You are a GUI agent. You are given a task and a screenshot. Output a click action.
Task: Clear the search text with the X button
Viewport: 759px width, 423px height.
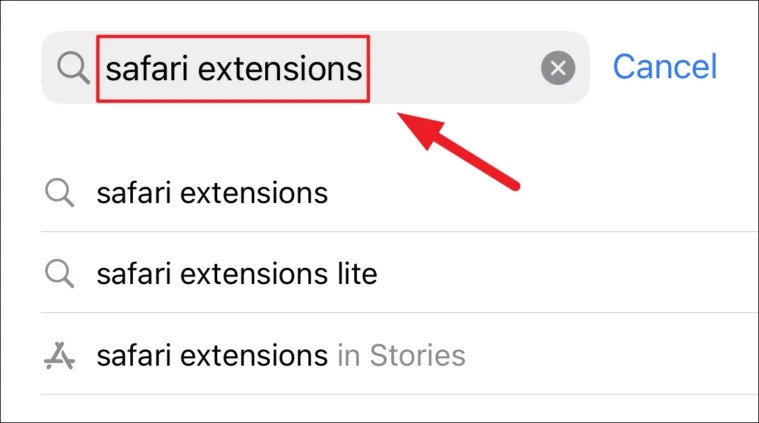(558, 68)
